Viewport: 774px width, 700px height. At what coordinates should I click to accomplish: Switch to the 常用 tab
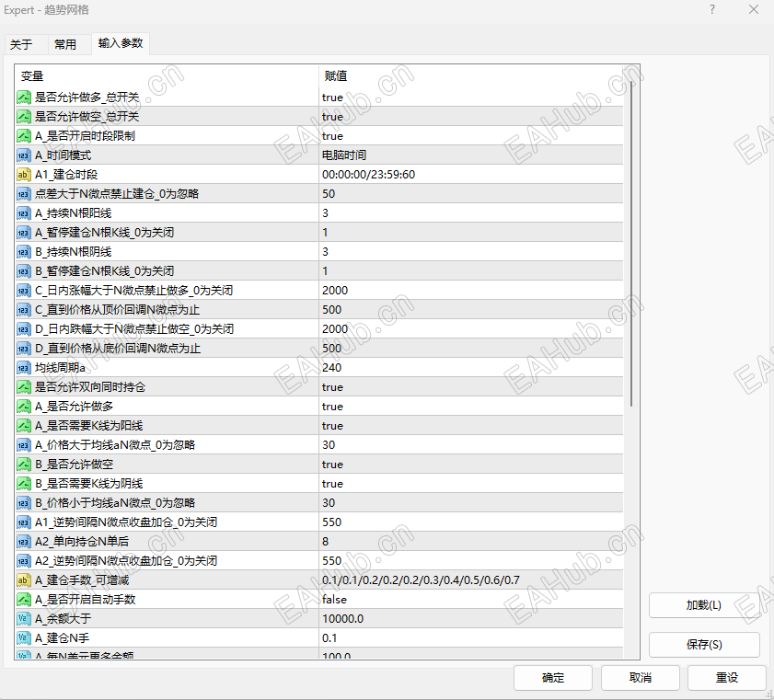[x=65, y=44]
